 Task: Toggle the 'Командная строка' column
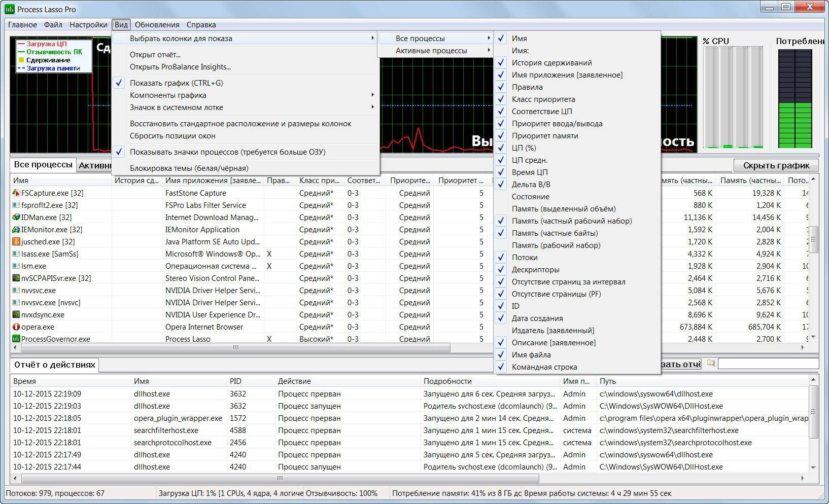[x=577, y=367]
